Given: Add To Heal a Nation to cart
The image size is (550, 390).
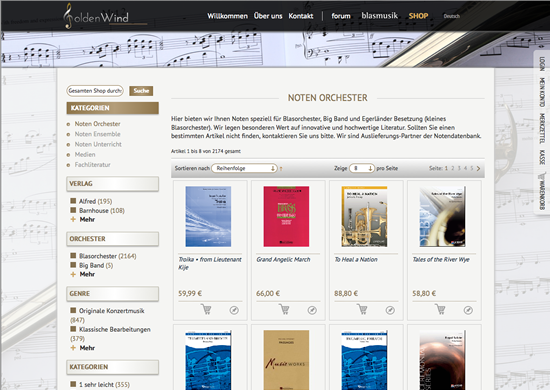Looking at the screenshot, I should coord(362,309).
